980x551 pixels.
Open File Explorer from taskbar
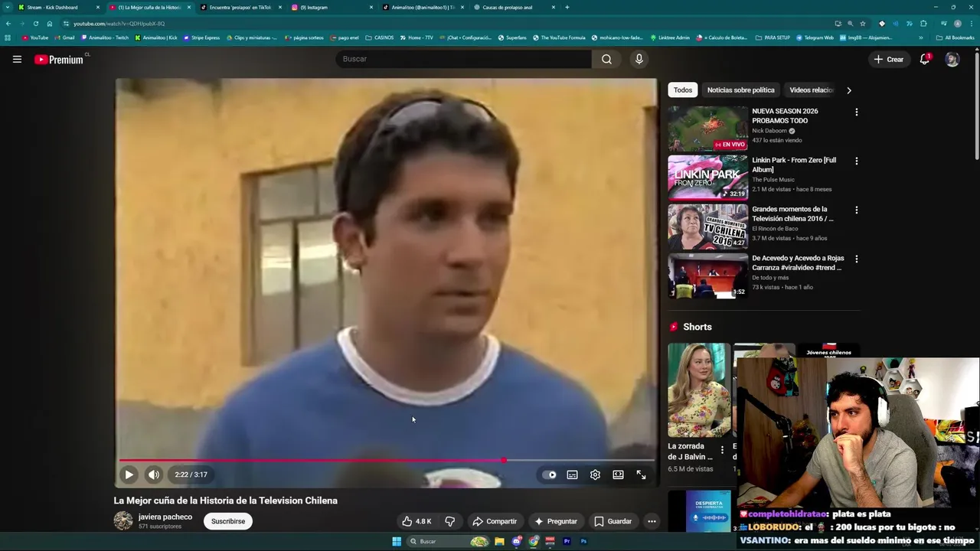pos(499,541)
